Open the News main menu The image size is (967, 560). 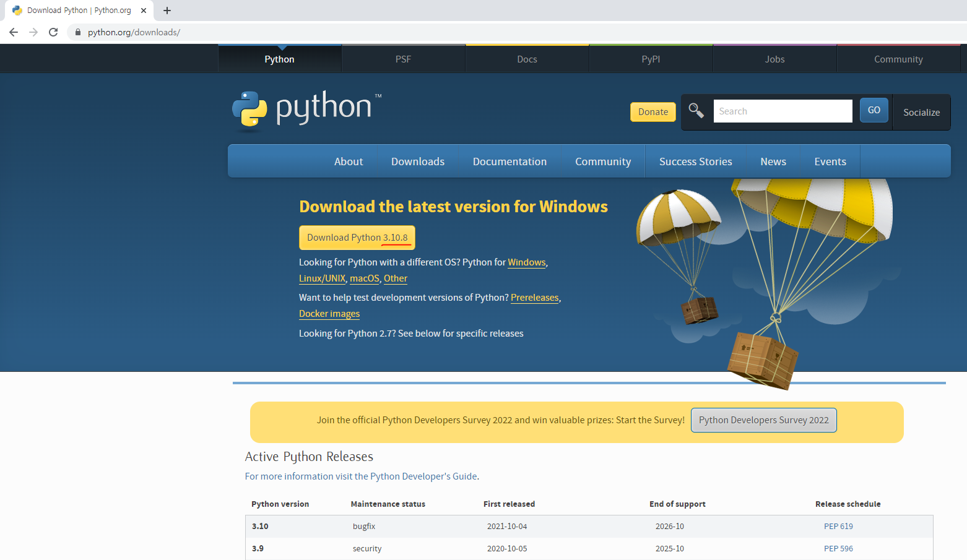click(x=773, y=162)
